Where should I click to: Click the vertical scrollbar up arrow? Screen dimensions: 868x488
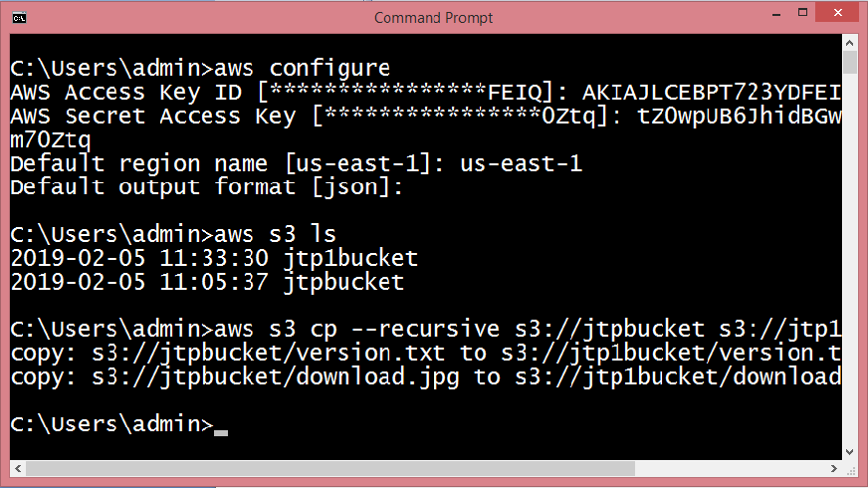pos(850,42)
